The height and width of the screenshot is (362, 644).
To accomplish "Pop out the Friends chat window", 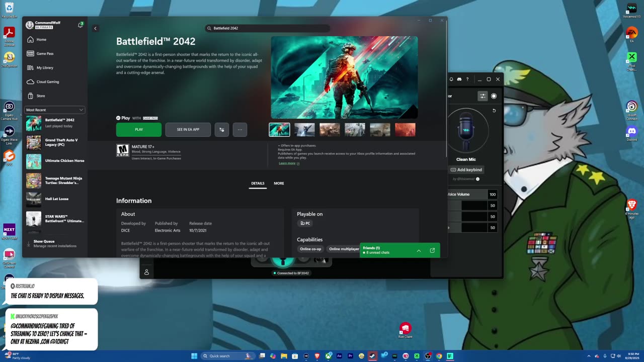I will click(x=432, y=250).
